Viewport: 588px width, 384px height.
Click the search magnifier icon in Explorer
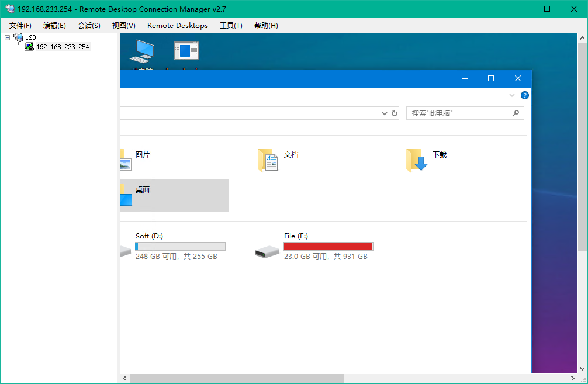[516, 113]
